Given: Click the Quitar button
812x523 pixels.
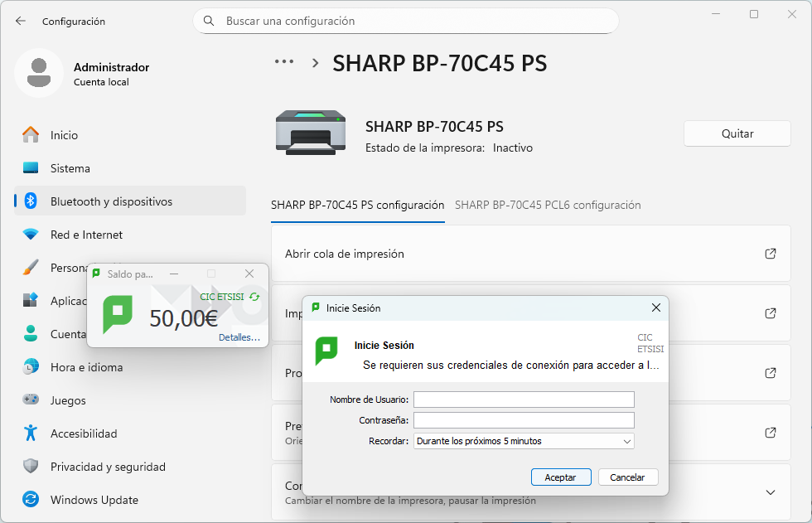Looking at the screenshot, I should point(737,133).
